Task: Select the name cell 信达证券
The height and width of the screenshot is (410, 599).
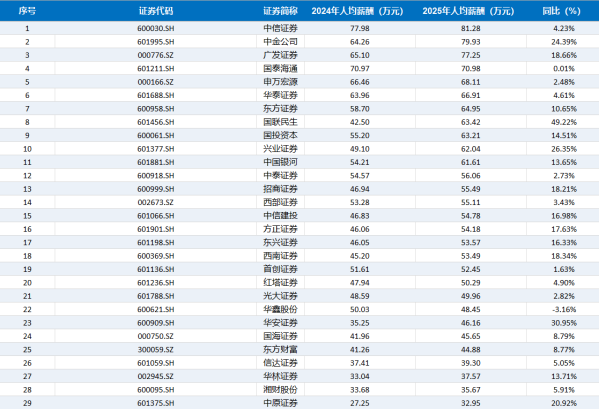Action: 280,363
